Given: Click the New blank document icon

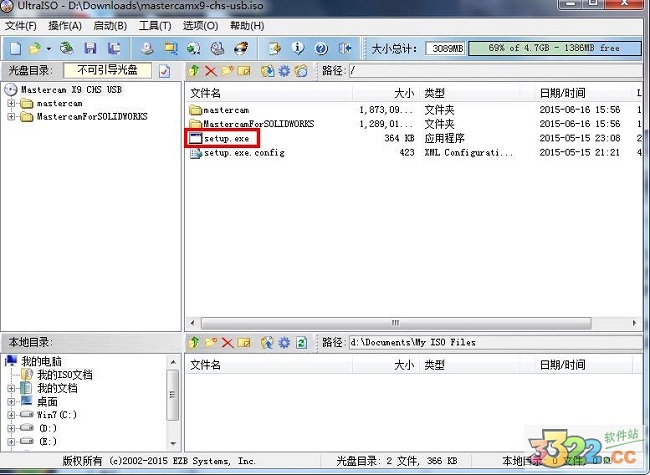Looking at the screenshot, I should tap(15, 48).
